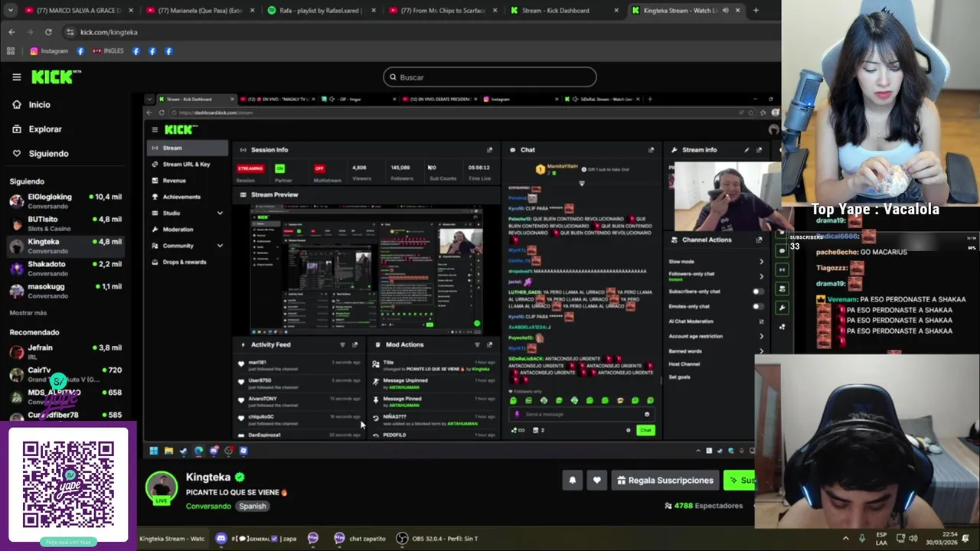Expand Banned words arrow

(761, 351)
